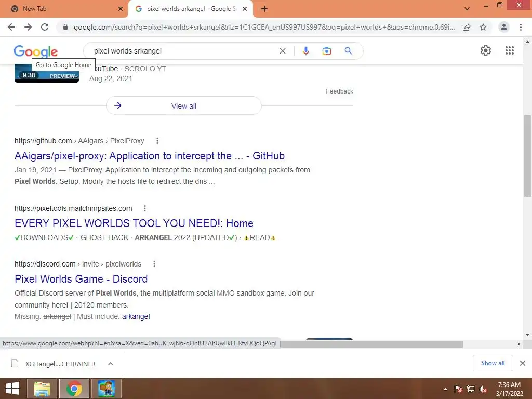Screen dimensions: 532x399
Task: Go back using browser back arrow
Action: point(11,27)
